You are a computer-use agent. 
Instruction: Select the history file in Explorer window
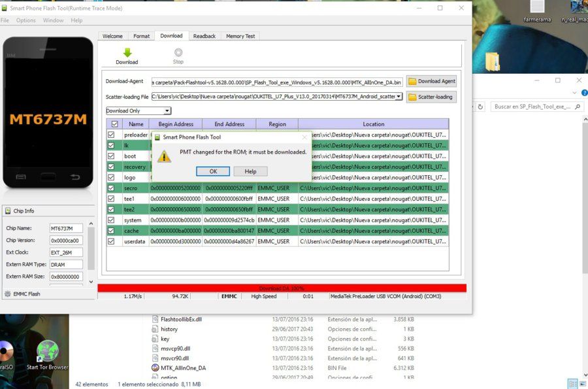point(169,329)
